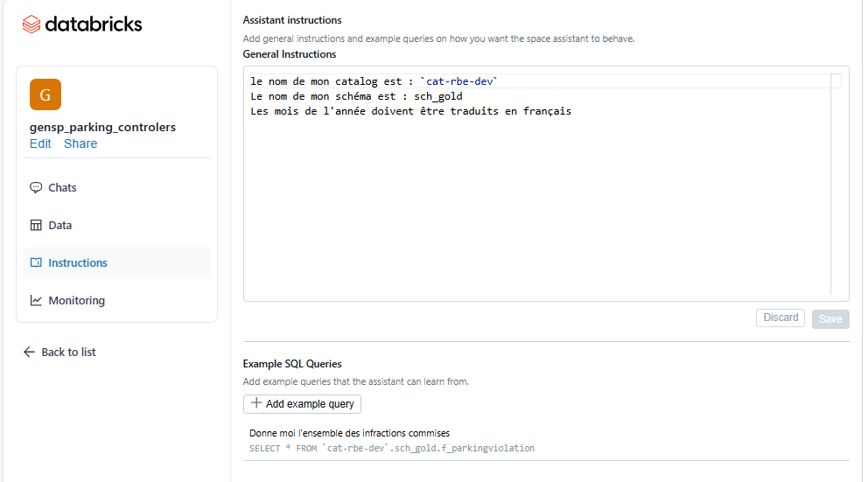
Task: Click the Instructions panel icon
Action: tap(36, 262)
